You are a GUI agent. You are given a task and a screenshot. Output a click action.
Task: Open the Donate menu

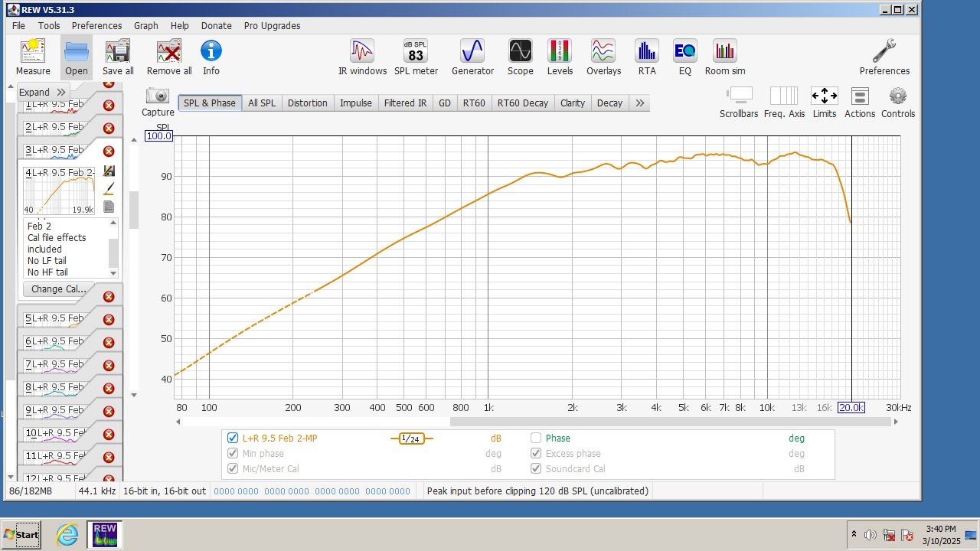(x=217, y=25)
